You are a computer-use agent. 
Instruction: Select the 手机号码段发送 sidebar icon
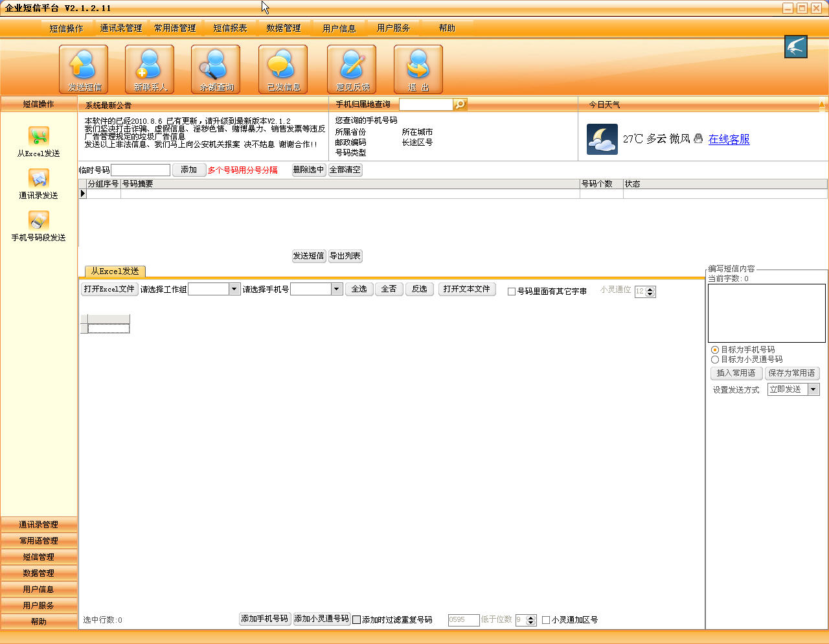[x=39, y=220]
